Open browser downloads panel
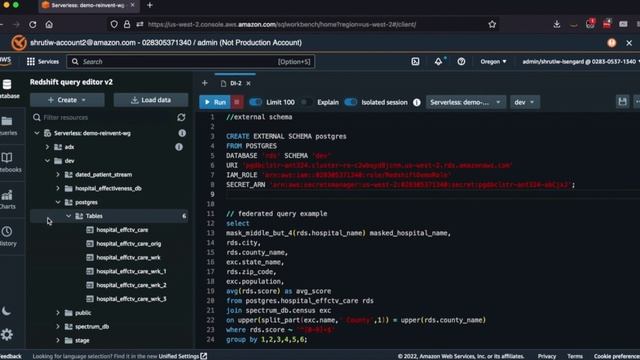Viewport: 640px width, 360px height. 557,24
